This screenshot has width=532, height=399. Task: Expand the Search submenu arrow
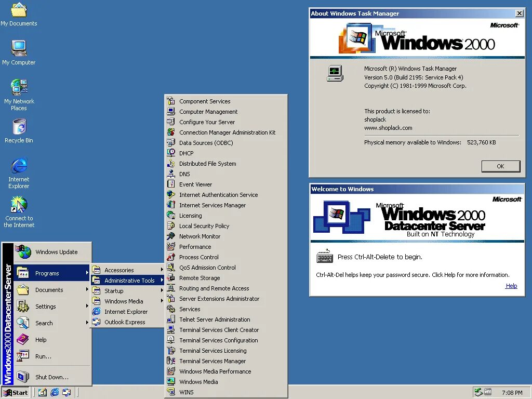click(x=87, y=322)
